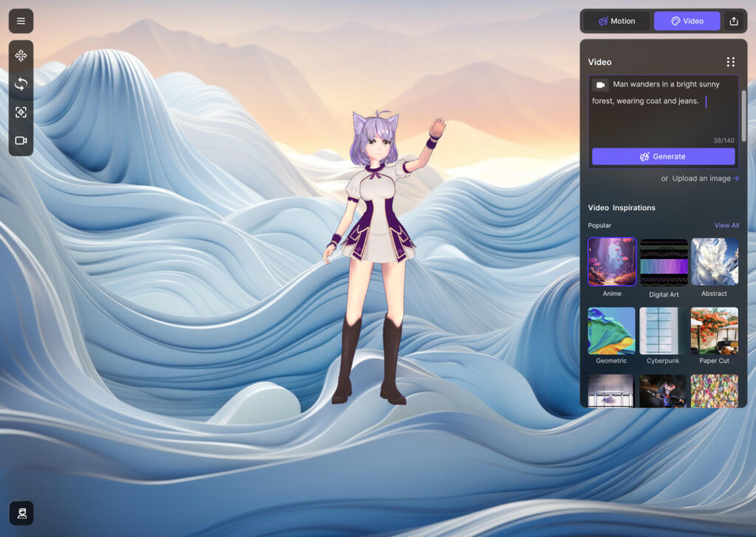Viewport: 756px width, 537px height.
Task: Click the prompt box scrollbar
Action: coord(743,114)
